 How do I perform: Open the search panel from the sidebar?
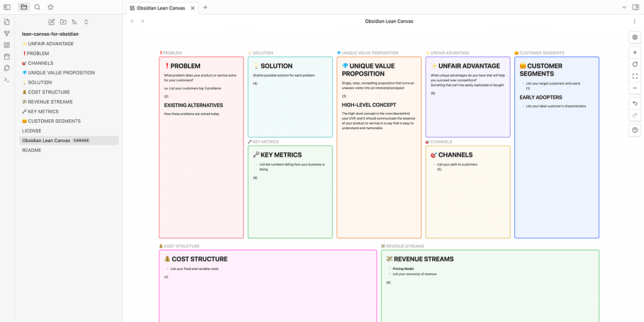[37, 7]
